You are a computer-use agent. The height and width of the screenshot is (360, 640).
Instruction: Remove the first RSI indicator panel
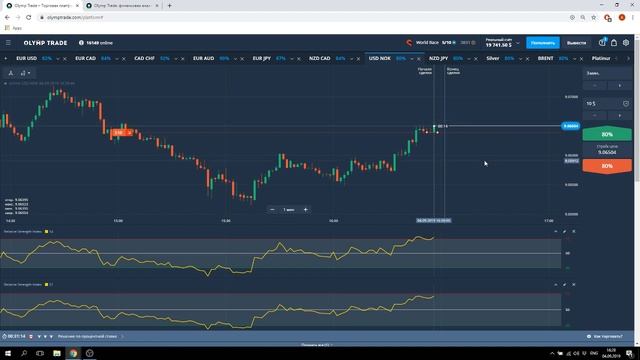[573, 231]
